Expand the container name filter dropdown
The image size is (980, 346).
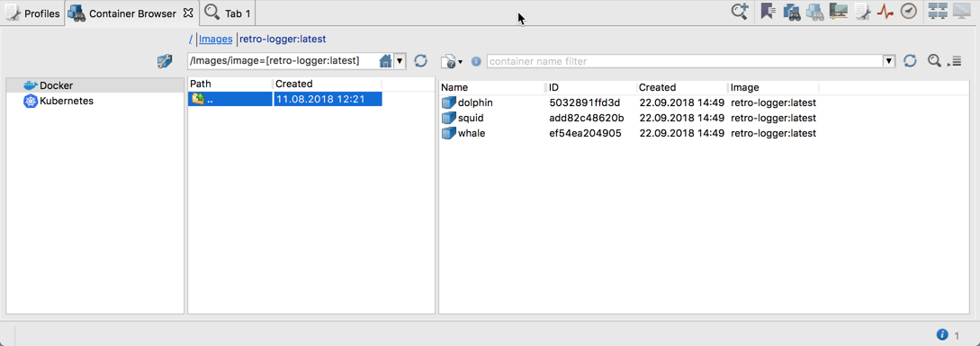point(889,61)
